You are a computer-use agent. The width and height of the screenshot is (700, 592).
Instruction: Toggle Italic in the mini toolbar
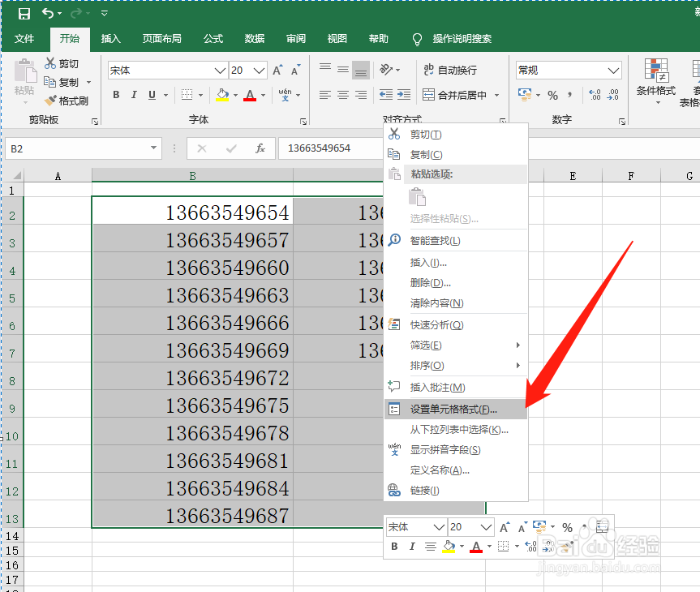point(412,546)
